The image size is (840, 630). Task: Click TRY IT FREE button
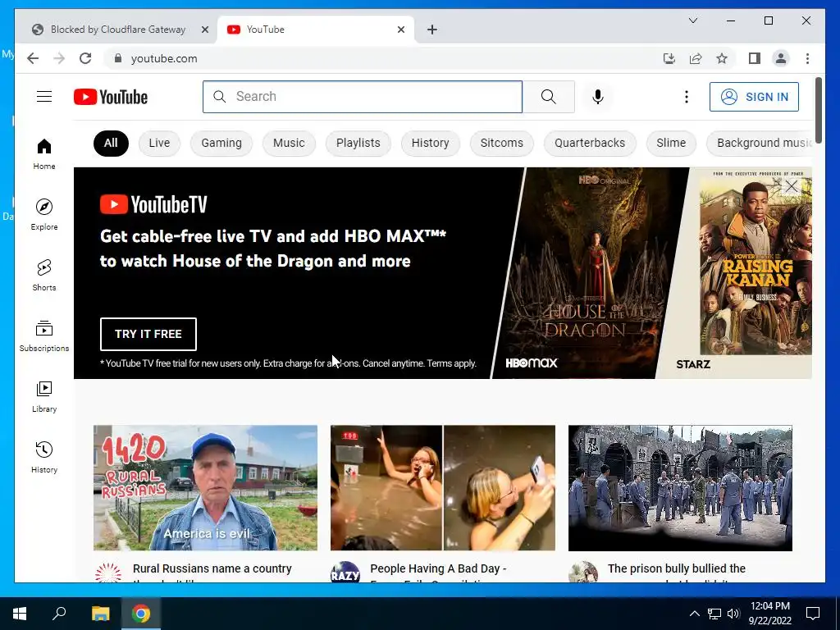(148, 334)
